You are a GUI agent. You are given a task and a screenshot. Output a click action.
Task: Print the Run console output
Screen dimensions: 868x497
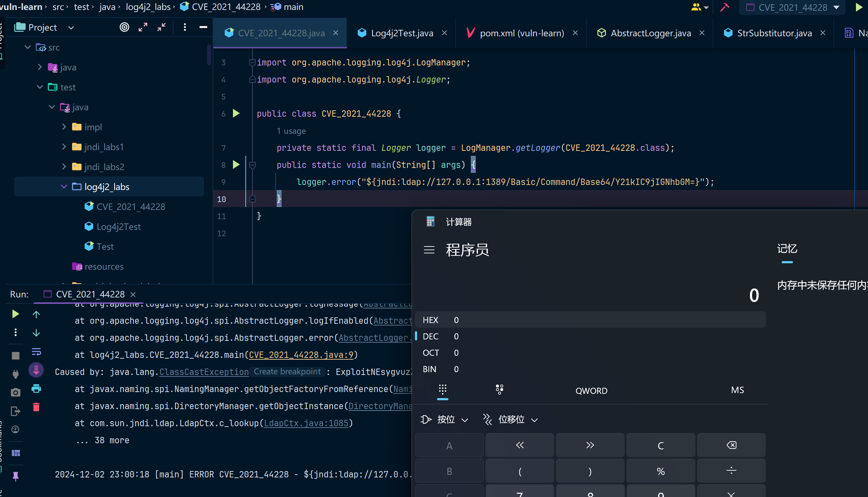[36, 388]
